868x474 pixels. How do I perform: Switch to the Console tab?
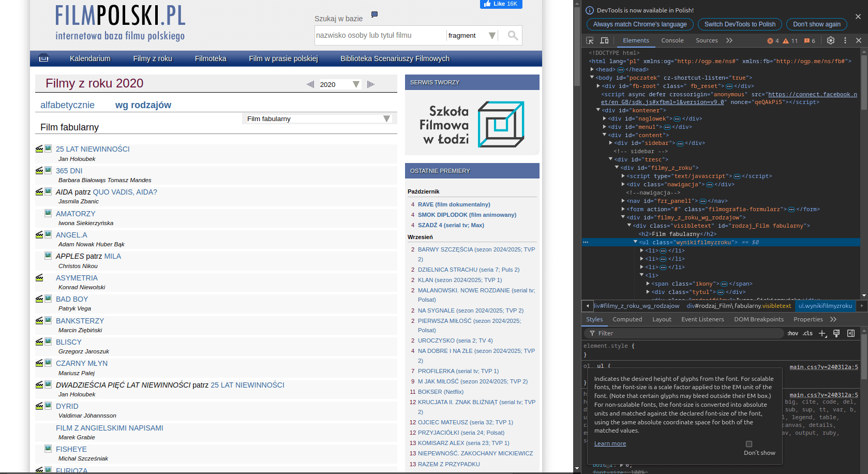coord(672,40)
